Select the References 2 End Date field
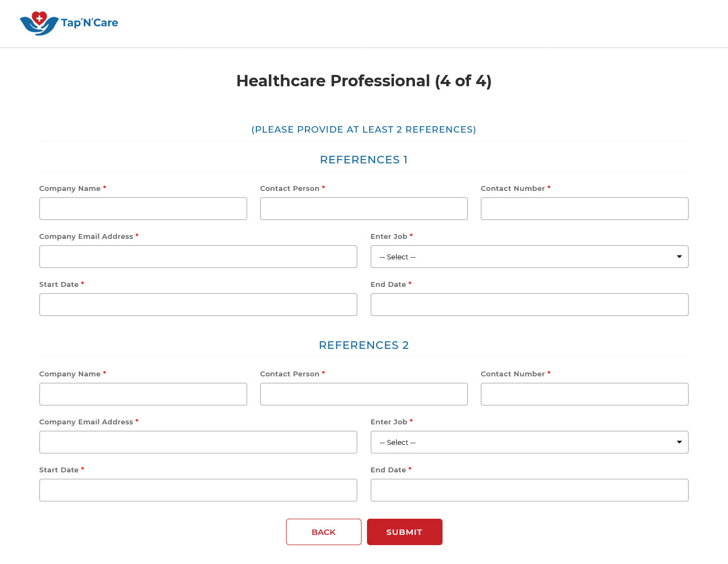The height and width of the screenshot is (564, 728). tap(529, 490)
